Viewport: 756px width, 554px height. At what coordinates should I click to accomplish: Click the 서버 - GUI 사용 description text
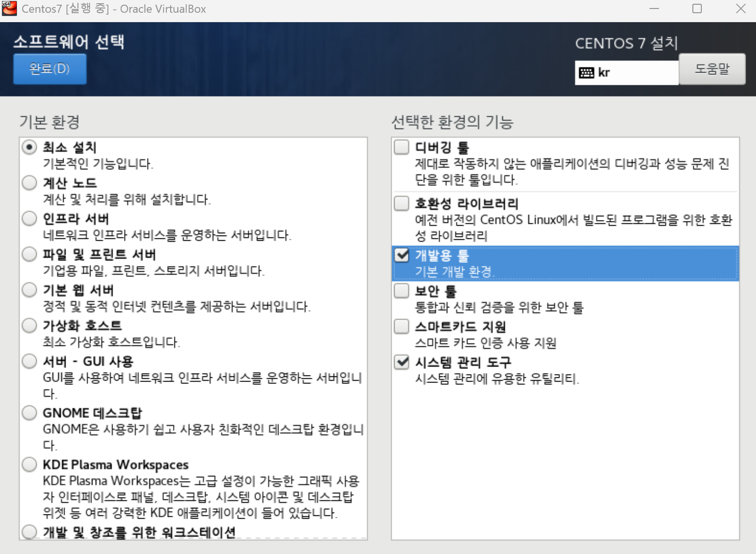point(203,385)
